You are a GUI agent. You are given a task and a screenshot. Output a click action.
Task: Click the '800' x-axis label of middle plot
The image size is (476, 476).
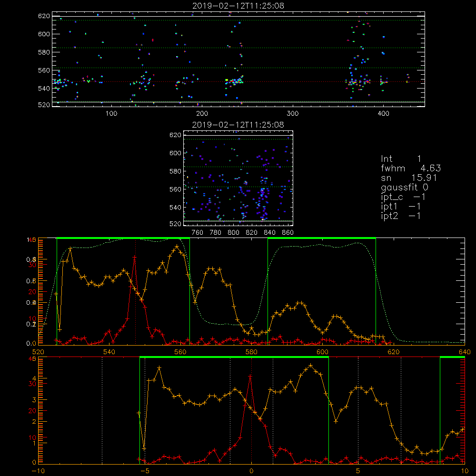click(x=233, y=233)
